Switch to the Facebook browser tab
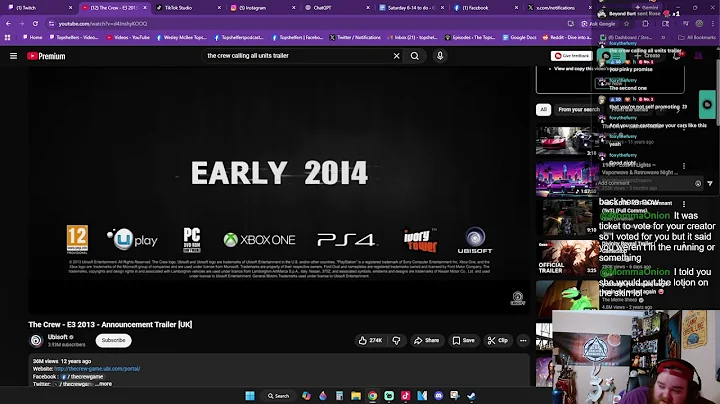Viewport: 720px width, 404px height. click(485, 7)
